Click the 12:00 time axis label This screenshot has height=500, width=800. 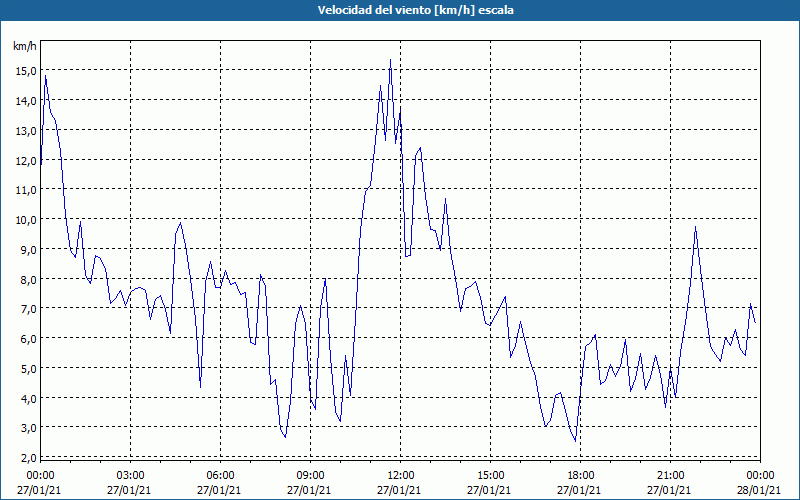(x=401, y=476)
